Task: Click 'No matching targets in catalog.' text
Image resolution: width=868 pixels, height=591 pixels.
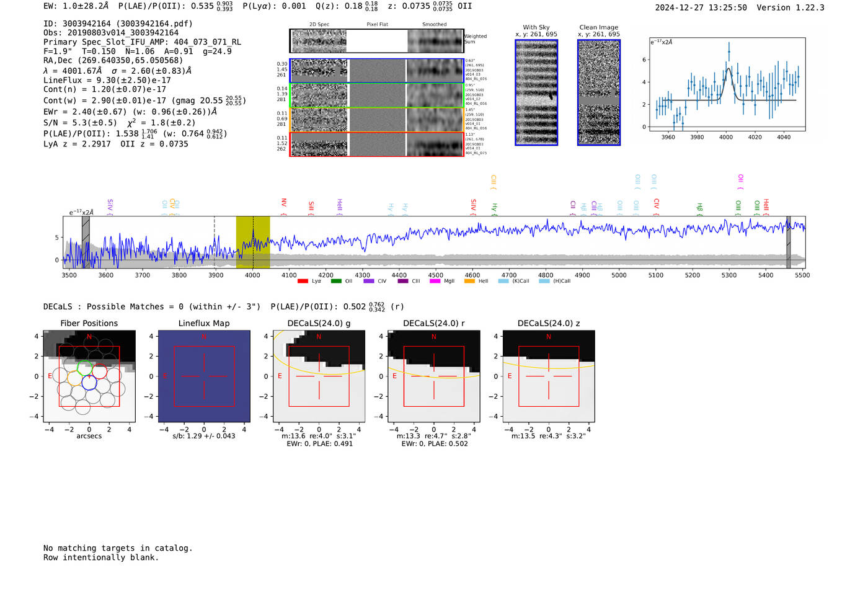Action: coord(118,548)
